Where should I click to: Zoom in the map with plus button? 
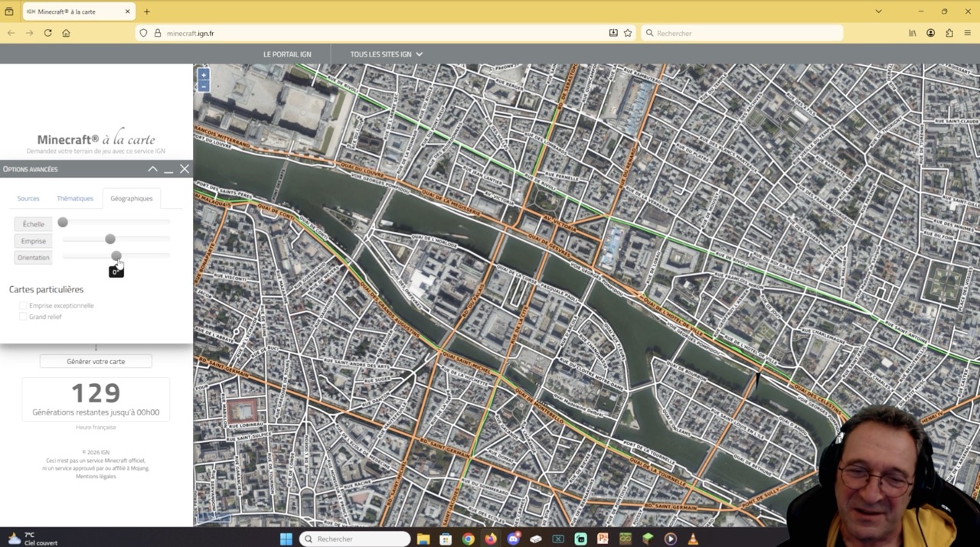click(204, 75)
